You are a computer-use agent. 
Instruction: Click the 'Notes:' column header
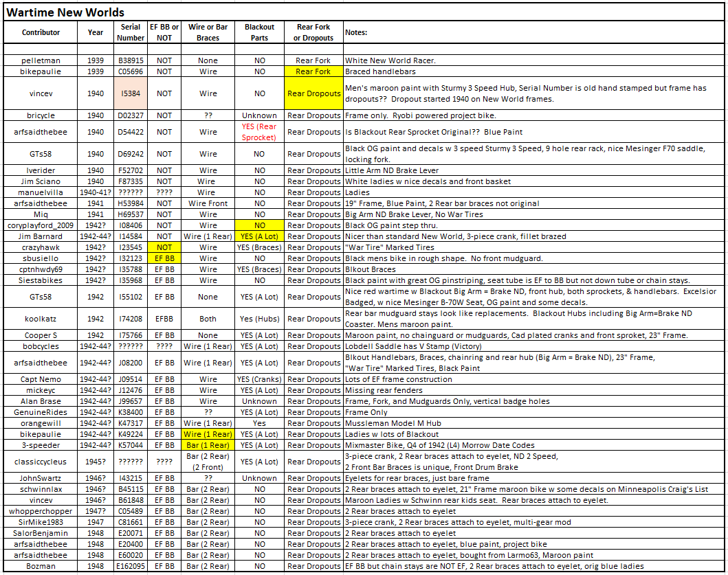click(533, 32)
